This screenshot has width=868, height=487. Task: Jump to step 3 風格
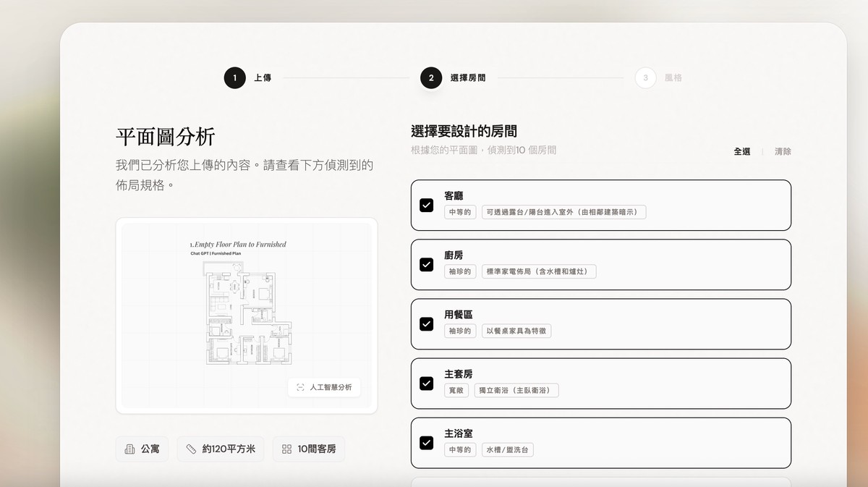tap(645, 77)
